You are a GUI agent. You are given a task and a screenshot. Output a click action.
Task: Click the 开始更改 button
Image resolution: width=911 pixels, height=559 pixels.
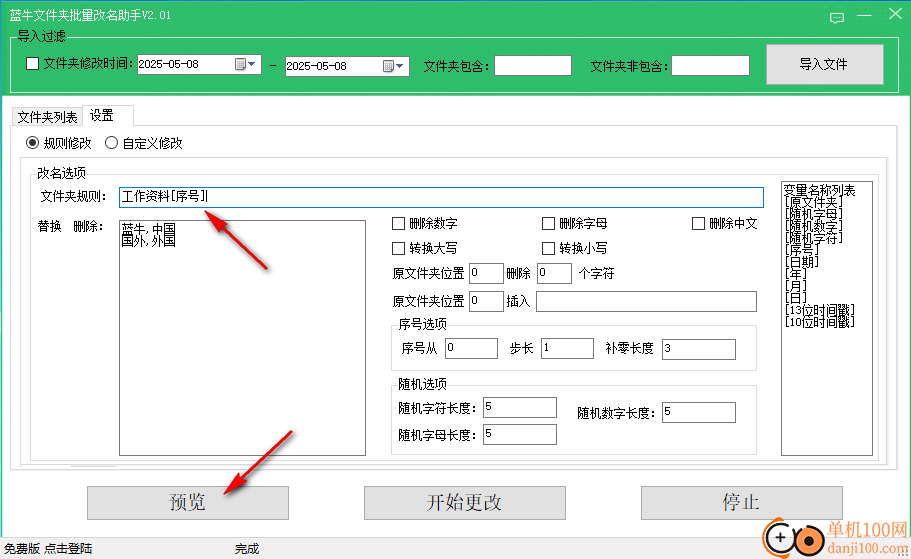465,503
